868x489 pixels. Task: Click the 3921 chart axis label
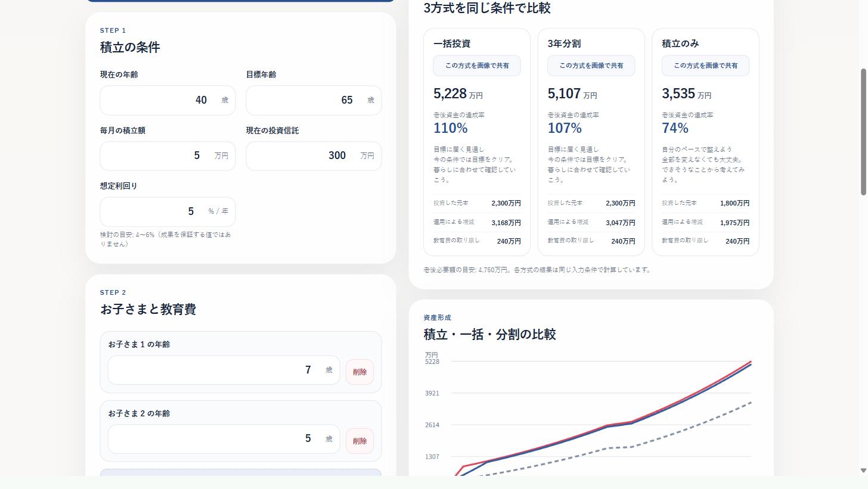(x=432, y=393)
